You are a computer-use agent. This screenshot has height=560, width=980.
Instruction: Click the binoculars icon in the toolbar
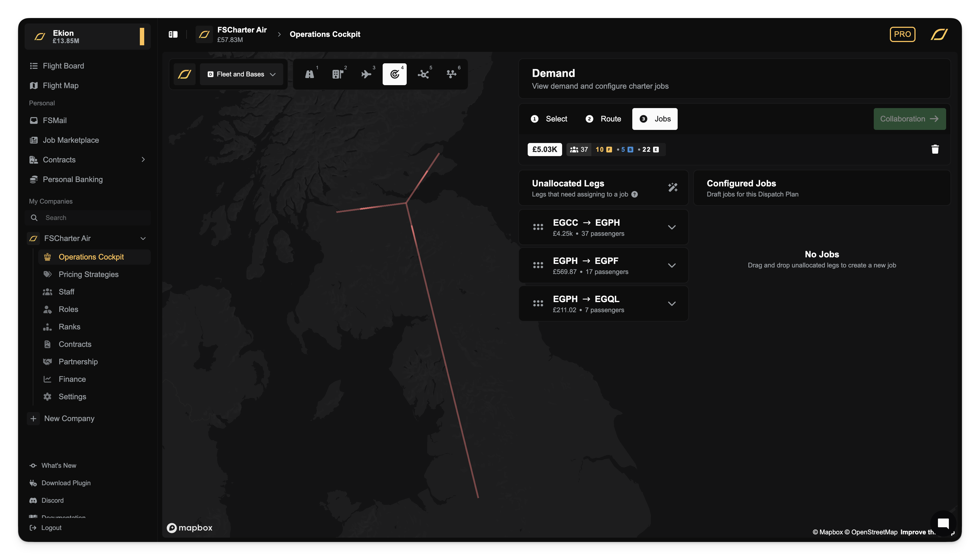(309, 74)
